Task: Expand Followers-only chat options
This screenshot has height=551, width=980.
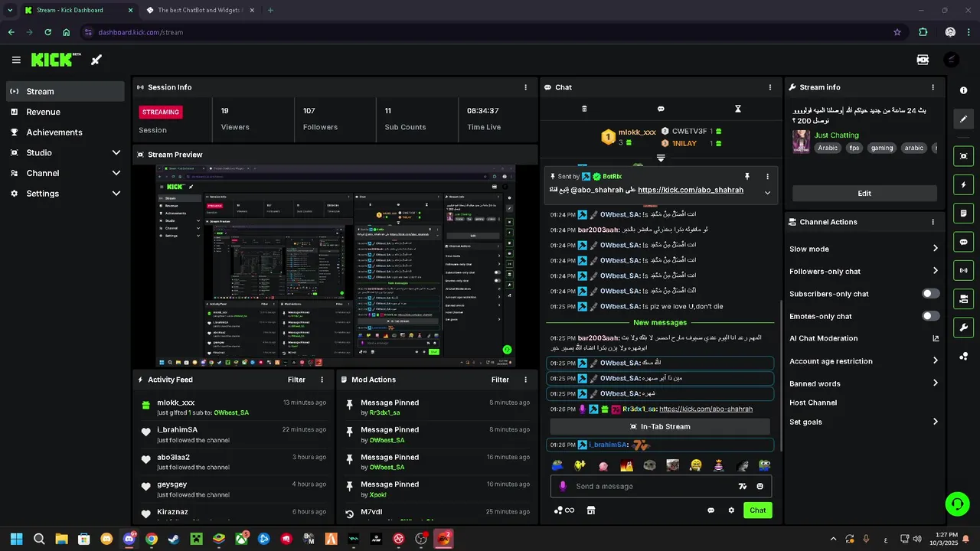Action: click(935, 271)
